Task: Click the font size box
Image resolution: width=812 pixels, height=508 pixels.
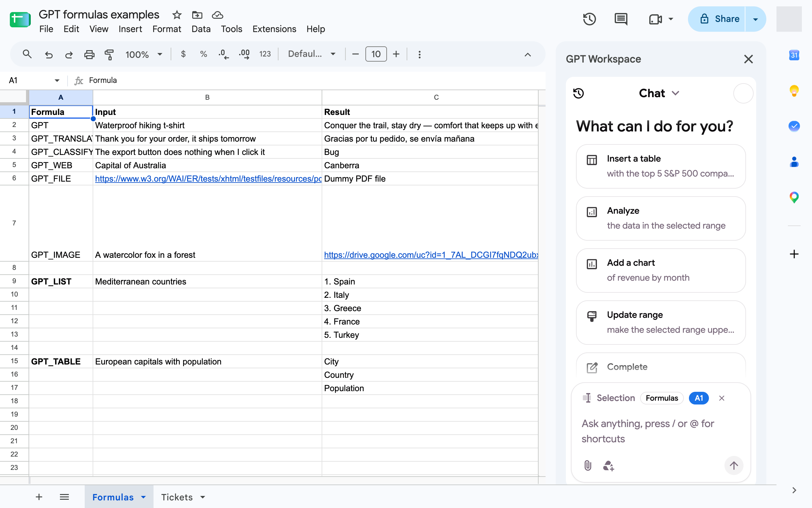Action: (376, 54)
